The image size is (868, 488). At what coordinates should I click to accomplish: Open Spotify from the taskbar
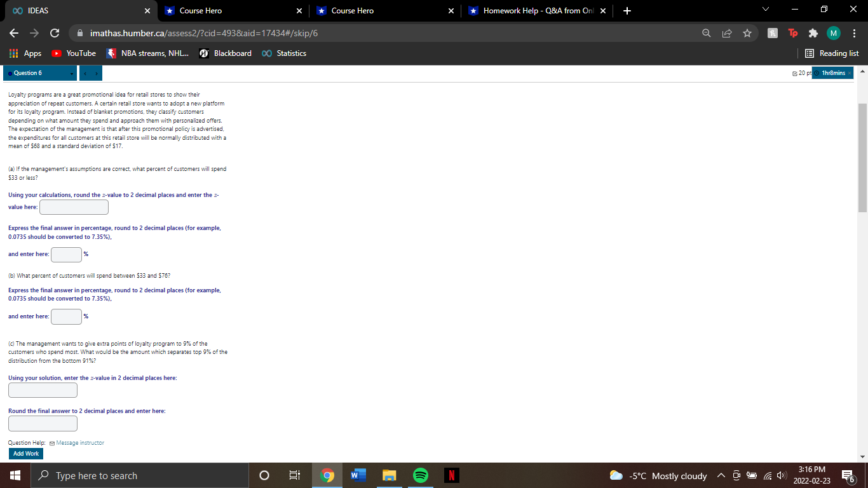pos(420,475)
